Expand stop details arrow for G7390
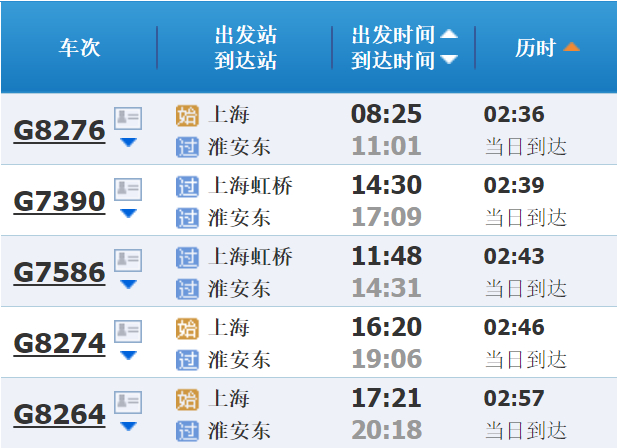This screenshot has height=448, width=617. pyautogui.click(x=128, y=213)
